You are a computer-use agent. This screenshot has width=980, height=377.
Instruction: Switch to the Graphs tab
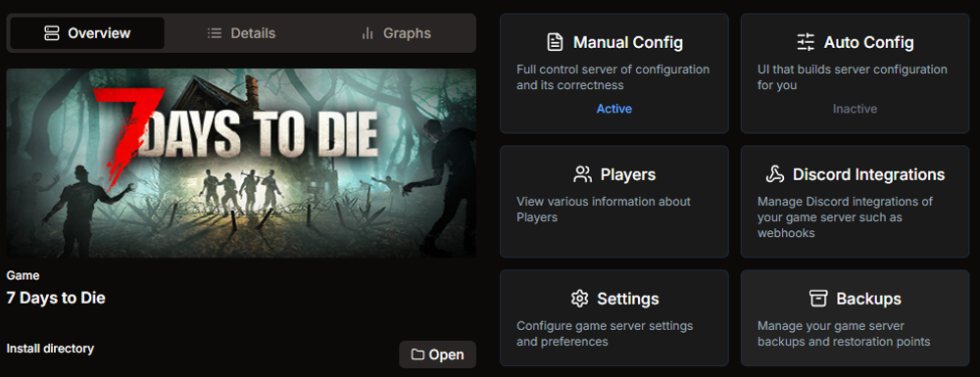point(396,33)
